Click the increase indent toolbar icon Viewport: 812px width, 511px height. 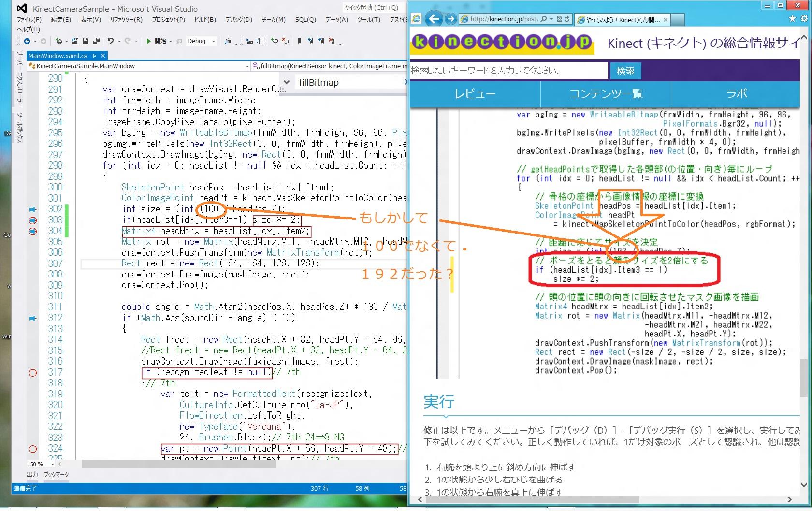(x=260, y=41)
